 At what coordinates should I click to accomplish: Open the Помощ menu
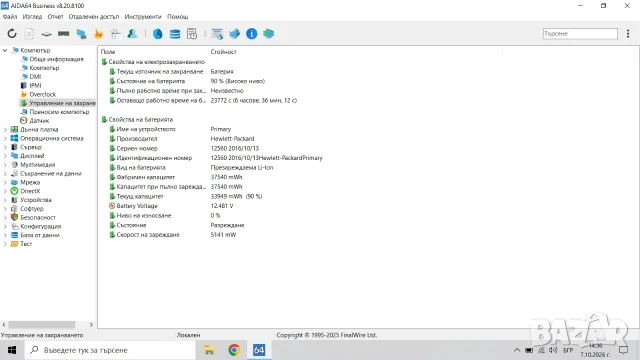(x=178, y=17)
